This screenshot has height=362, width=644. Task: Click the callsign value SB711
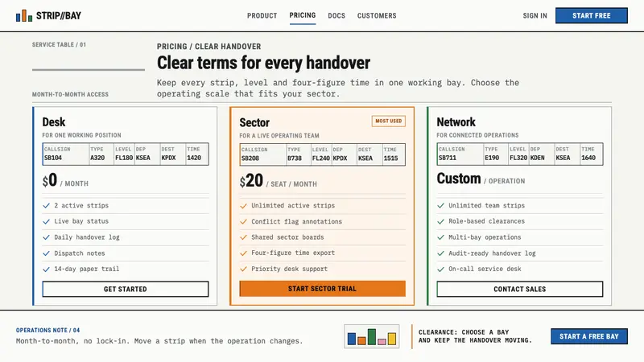click(448, 158)
